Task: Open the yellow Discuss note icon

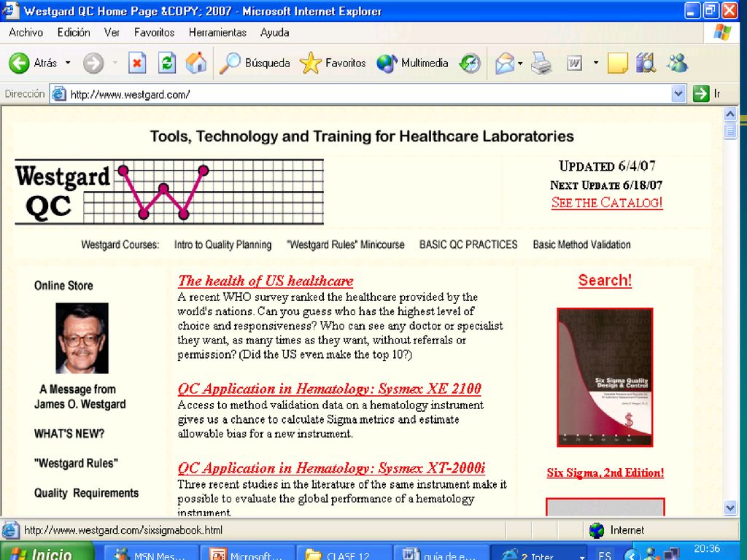Action: [617, 63]
